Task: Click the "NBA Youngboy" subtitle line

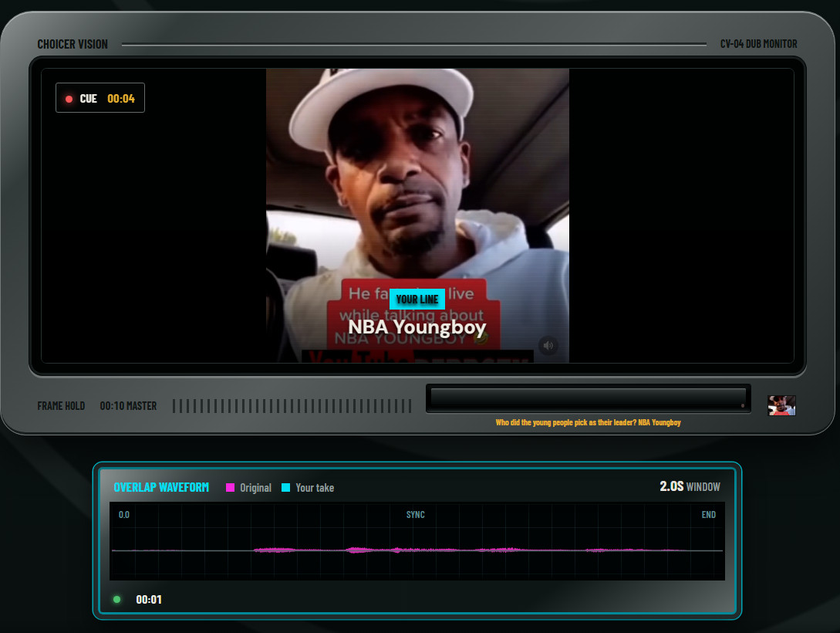Action: pyautogui.click(x=417, y=327)
